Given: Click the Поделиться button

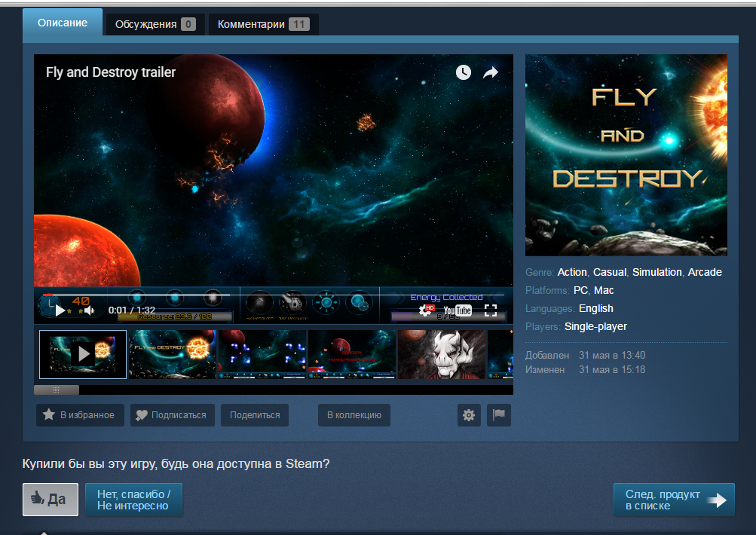Looking at the screenshot, I should pos(255,415).
